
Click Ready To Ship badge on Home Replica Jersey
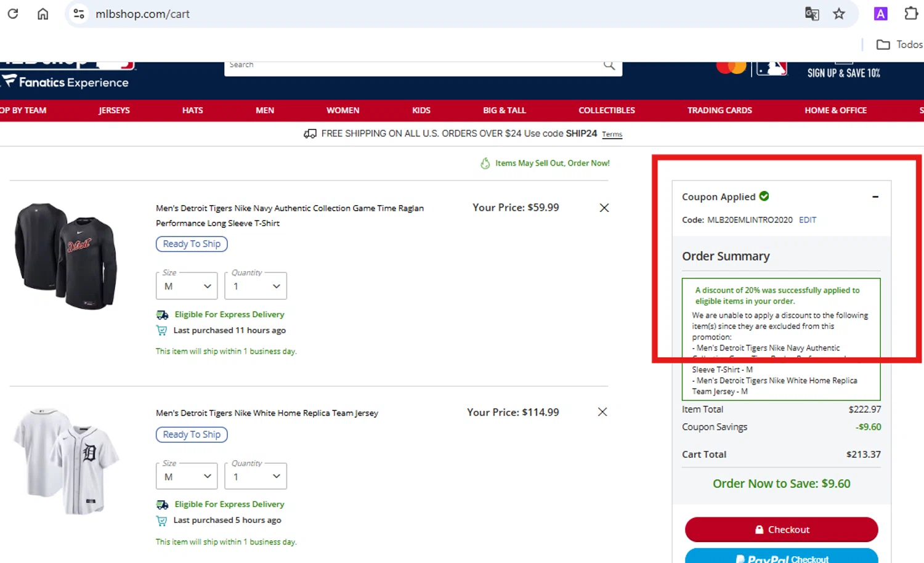coord(192,435)
